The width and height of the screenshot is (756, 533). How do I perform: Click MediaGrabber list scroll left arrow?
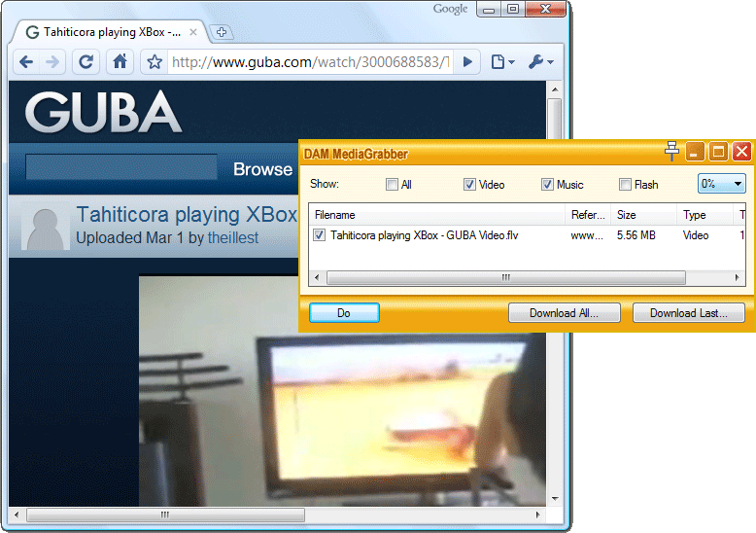[x=317, y=277]
